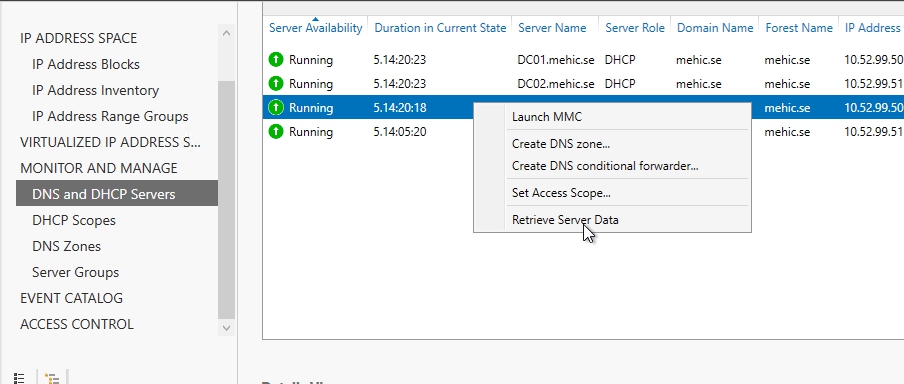This screenshot has height=384, width=904.
Task: Select MONITOR AND MANAGE node
Action: click(99, 168)
